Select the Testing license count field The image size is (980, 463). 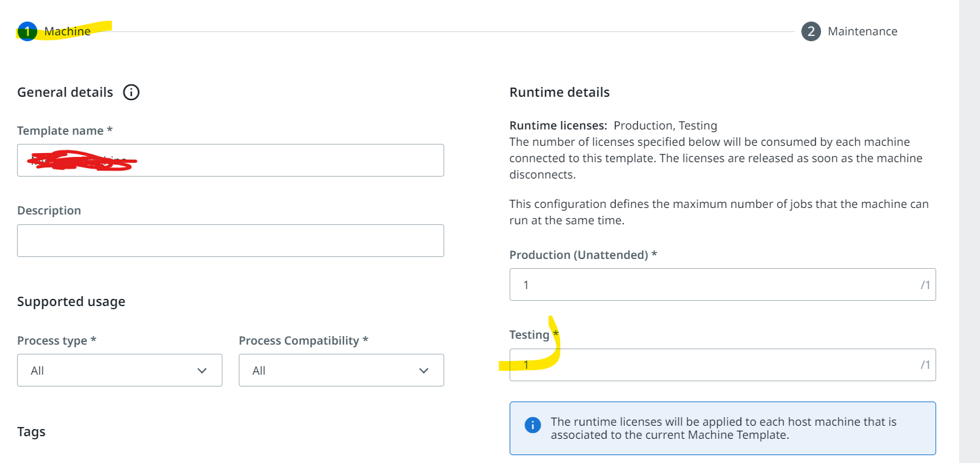pyautogui.click(x=722, y=365)
